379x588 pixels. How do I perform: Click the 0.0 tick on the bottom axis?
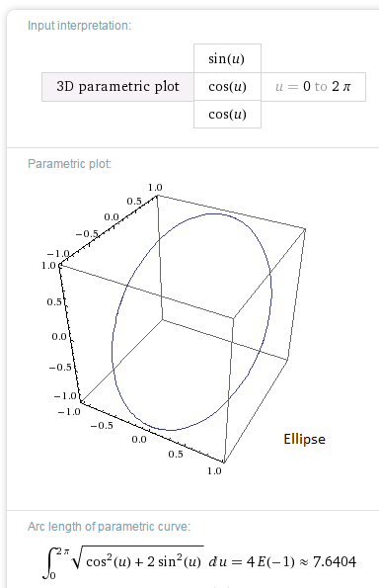(x=139, y=439)
